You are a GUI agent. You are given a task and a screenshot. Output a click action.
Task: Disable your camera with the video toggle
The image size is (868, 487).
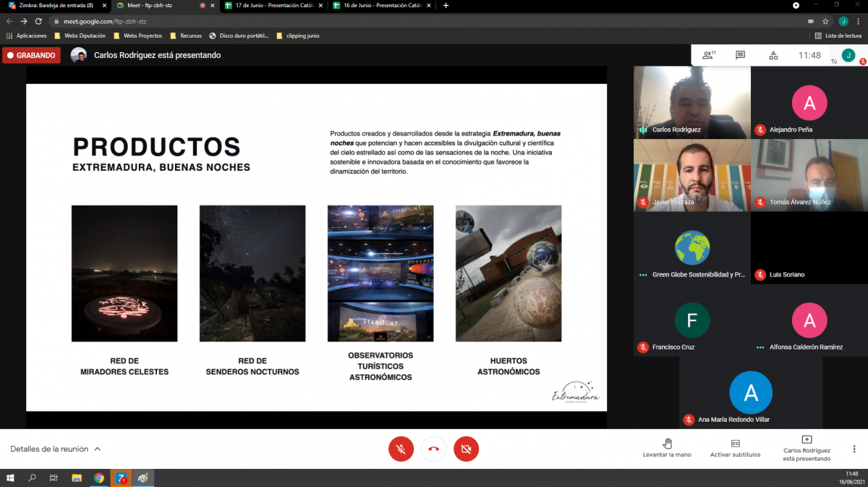pyautogui.click(x=466, y=449)
